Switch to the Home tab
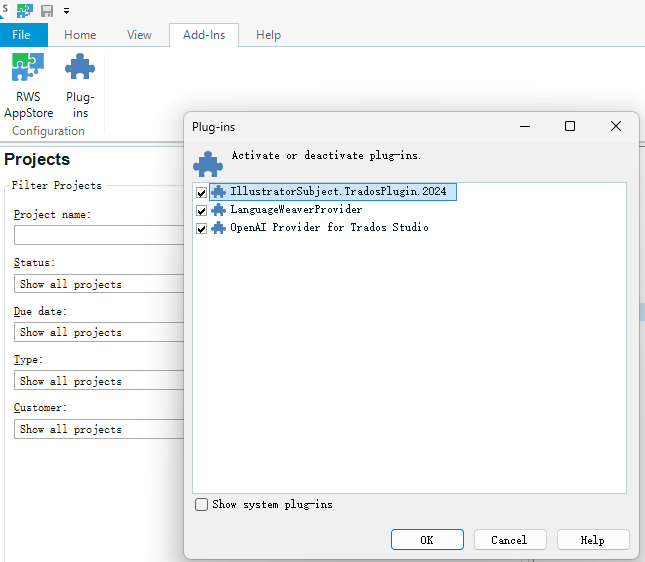Image resolution: width=645 pixels, height=562 pixels. coord(80,35)
